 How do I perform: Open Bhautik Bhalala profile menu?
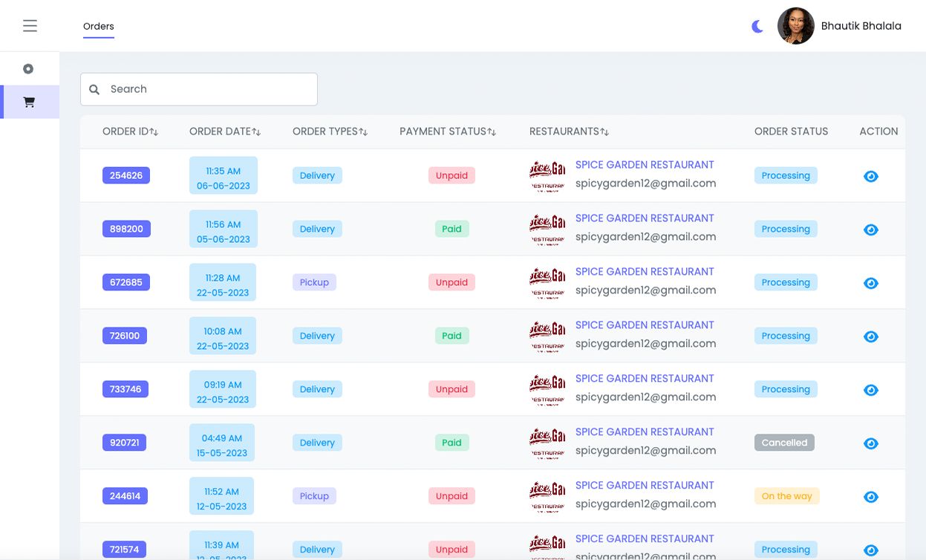tap(839, 26)
